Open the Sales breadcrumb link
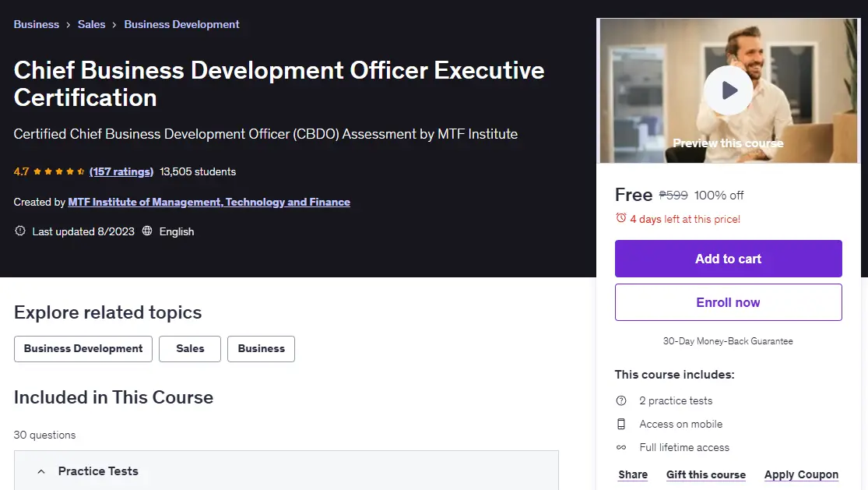This screenshot has width=868, height=490. (91, 24)
